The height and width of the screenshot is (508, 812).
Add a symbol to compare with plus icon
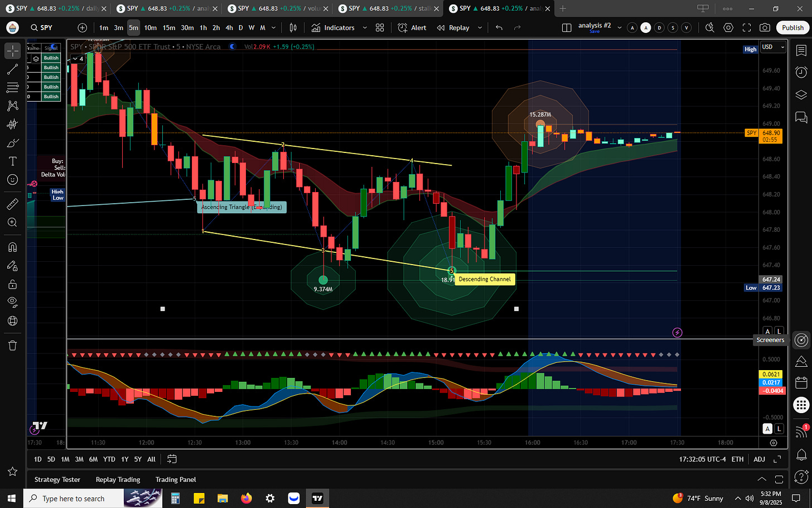(x=83, y=28)
